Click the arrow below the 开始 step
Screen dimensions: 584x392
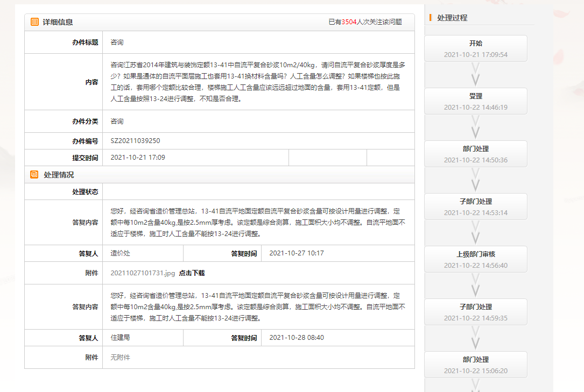[x=475, y=75]
